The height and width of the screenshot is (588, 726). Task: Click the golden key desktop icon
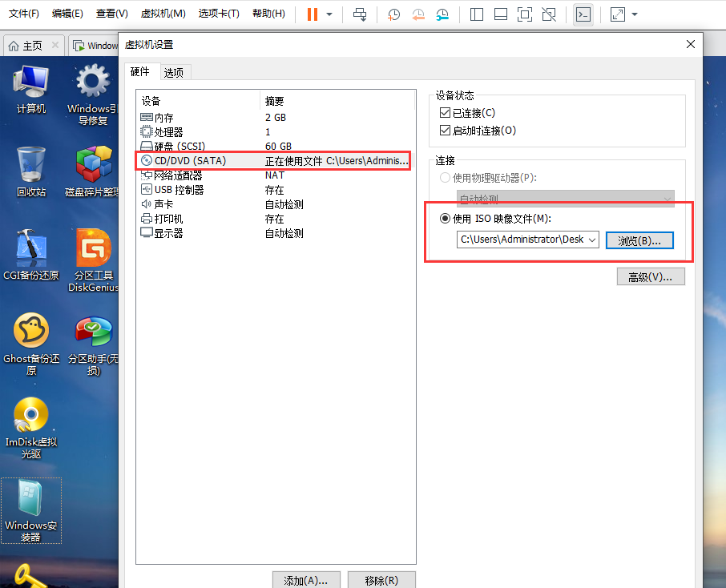point(30,575)
